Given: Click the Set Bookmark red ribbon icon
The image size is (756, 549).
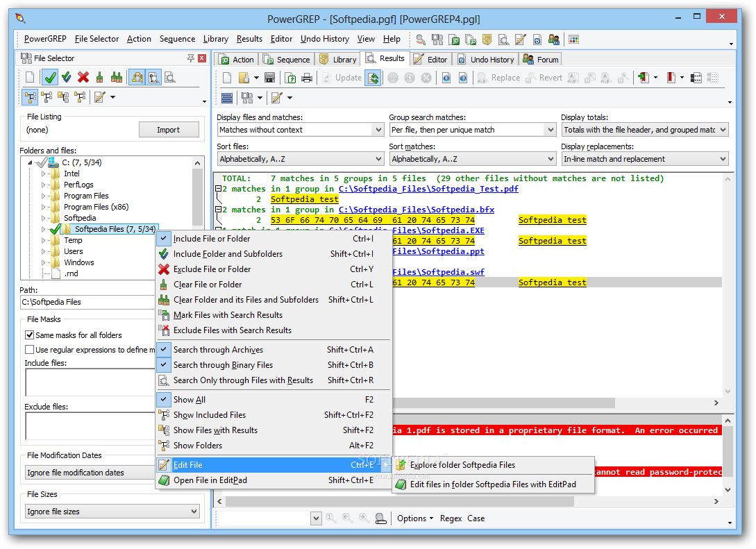Looking at the screenshot, I should [x=671, y=78].
